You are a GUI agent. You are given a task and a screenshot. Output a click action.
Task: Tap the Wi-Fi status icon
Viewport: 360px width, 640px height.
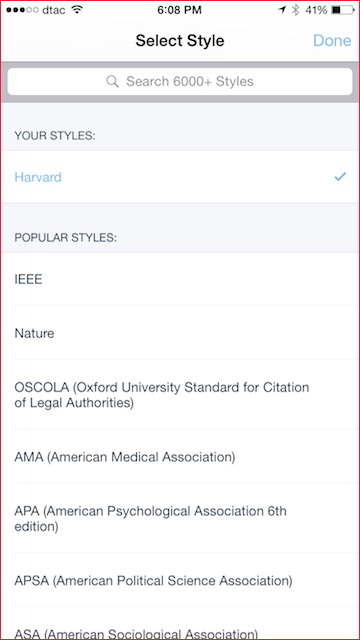click(77, 10)
